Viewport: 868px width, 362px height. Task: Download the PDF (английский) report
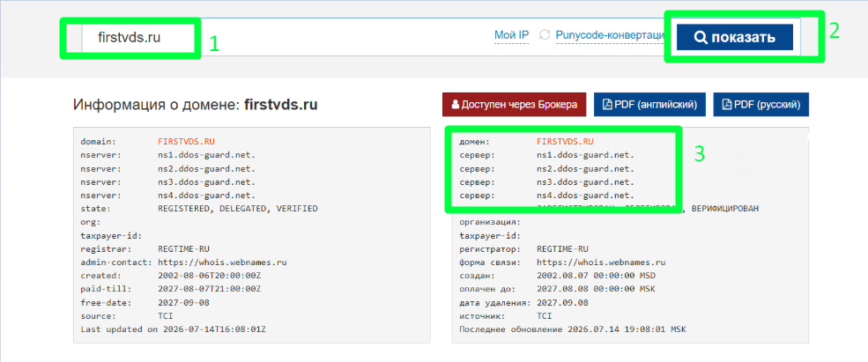(649, 105)
